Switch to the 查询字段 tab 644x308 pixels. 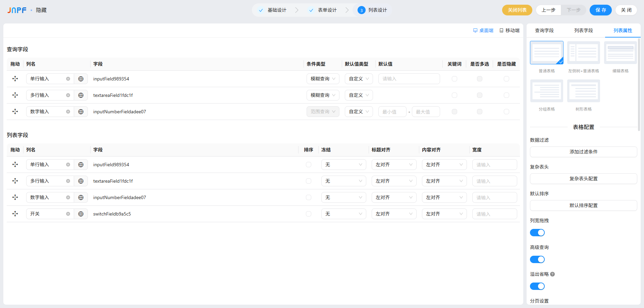544,30
